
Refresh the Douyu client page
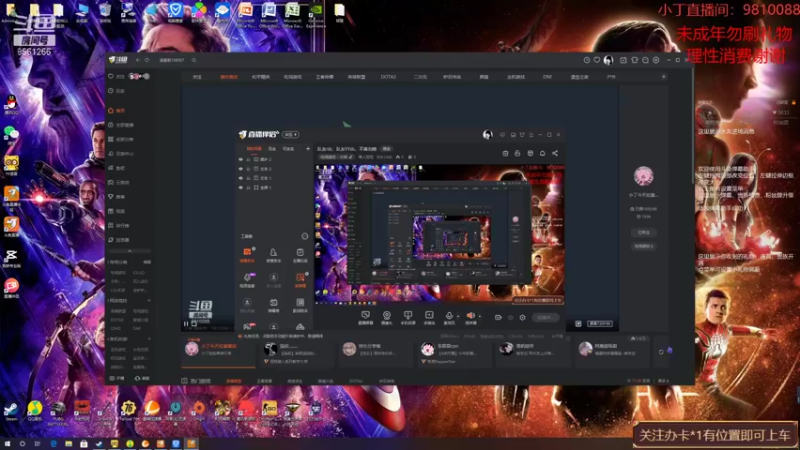[x=147, y=60]
